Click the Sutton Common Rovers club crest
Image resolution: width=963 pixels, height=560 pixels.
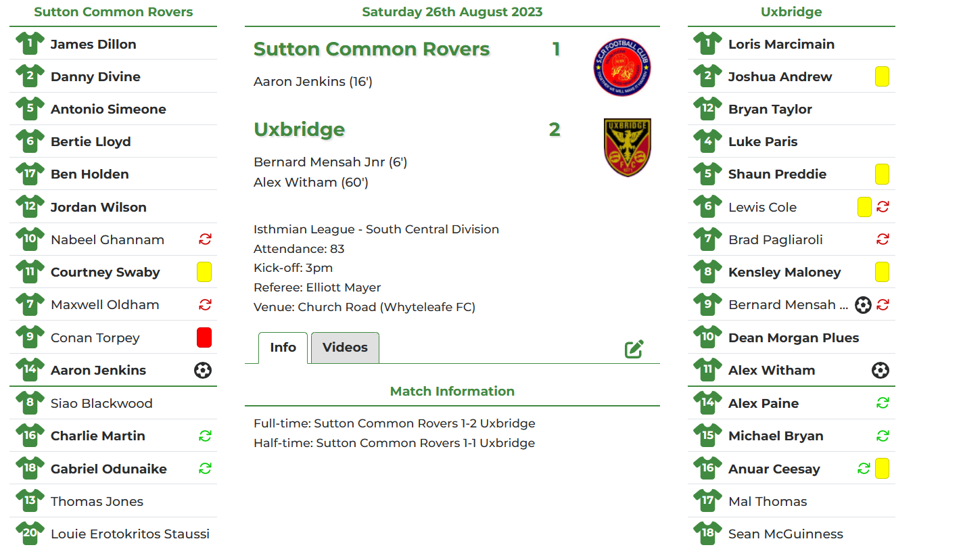(621, 66)
